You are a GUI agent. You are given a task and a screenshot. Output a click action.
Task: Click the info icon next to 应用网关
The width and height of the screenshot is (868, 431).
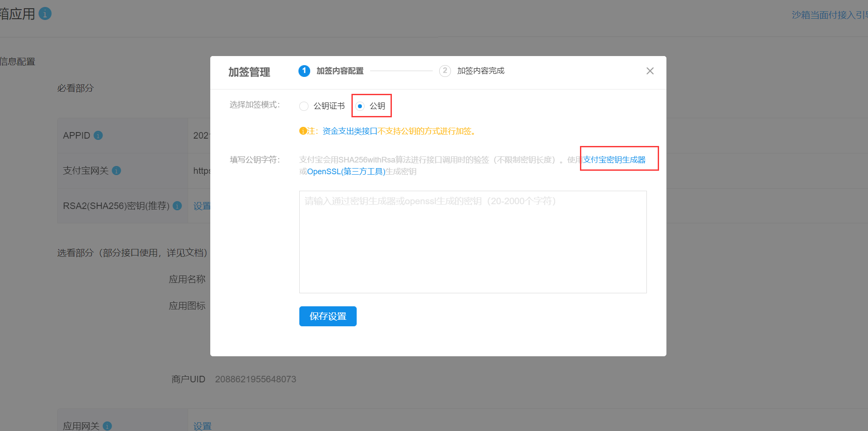click(107, 426)
